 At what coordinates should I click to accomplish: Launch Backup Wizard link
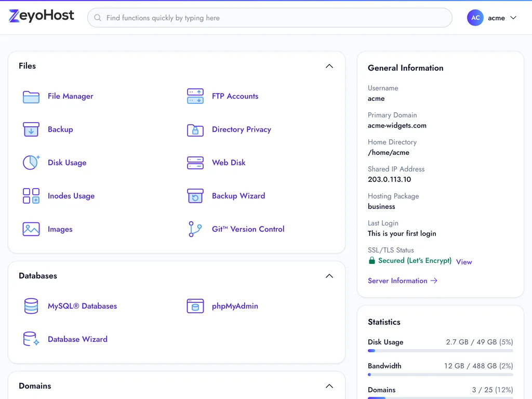pyautogui.click(x=238, y=196)
